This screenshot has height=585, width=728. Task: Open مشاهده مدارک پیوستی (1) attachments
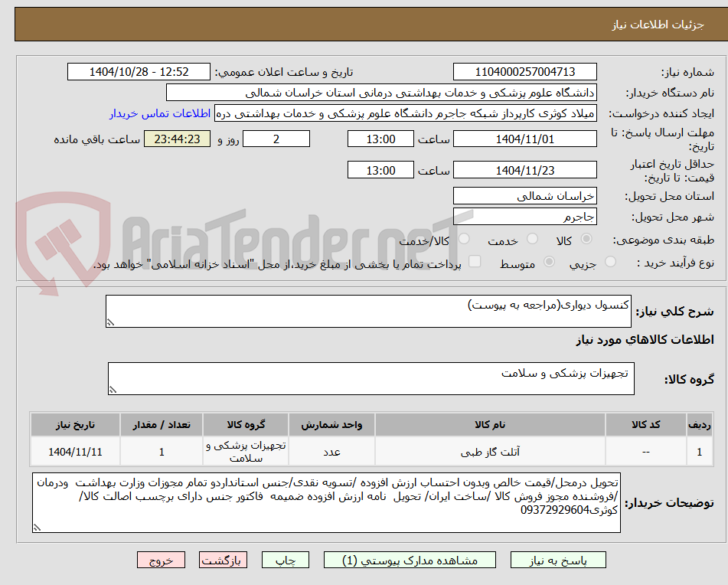410,560
